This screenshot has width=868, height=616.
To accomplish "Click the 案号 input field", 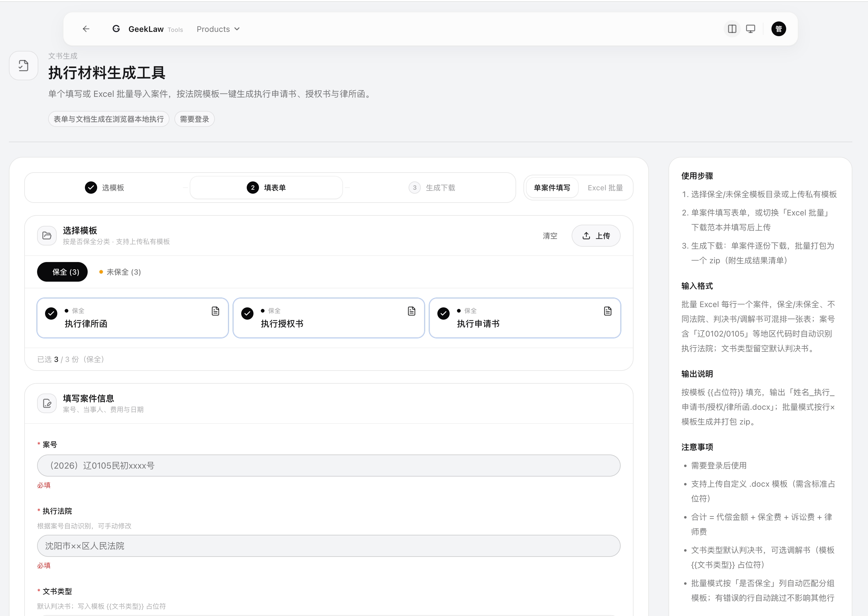I will click(x=329, y=466).
